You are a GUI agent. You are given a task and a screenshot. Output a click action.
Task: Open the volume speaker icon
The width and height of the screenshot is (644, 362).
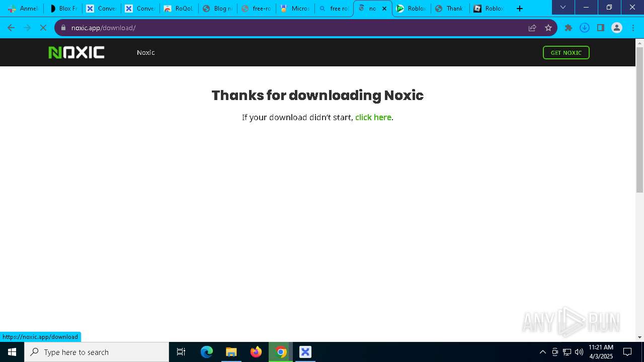[x=579, y=352]
